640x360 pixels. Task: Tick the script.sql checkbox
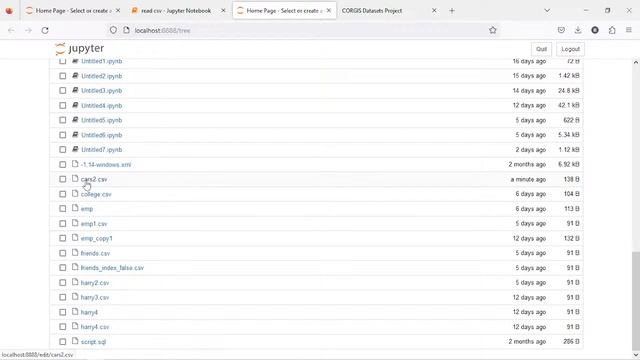coord(62,342)
